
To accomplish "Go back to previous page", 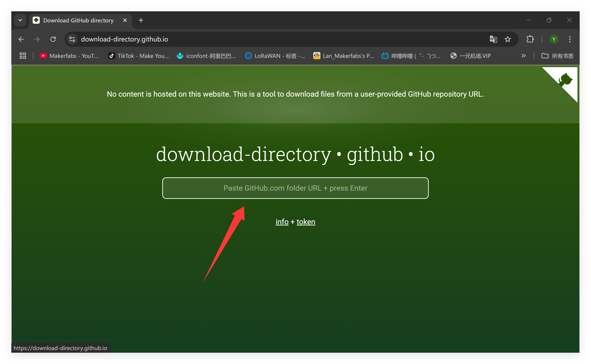I will [x=21, y=39].
